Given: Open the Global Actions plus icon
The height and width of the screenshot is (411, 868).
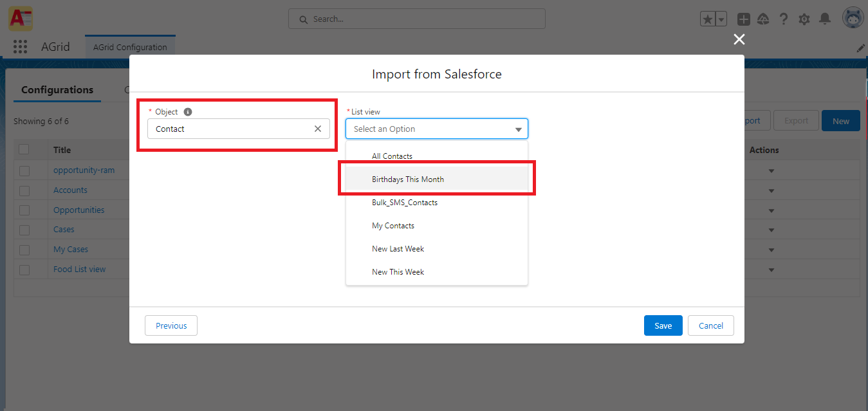Looking at the screenshot, I should click(x=743, y=19).
